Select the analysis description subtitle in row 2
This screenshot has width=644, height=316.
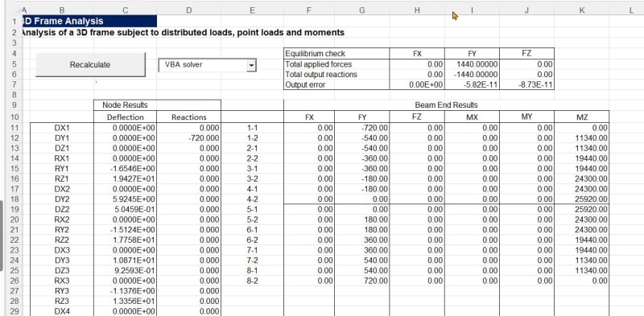pos(183,32)
